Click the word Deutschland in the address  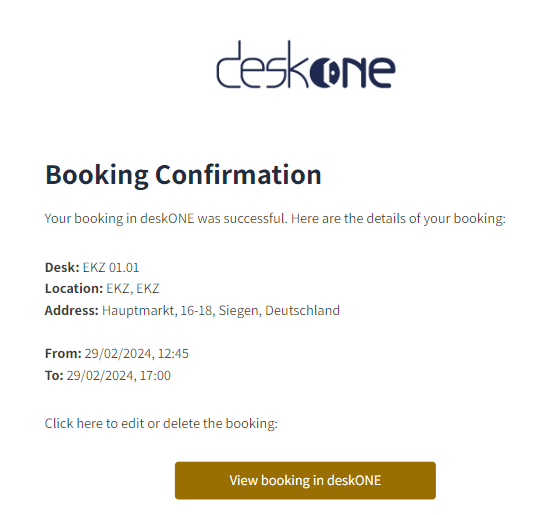click(302, 311)
